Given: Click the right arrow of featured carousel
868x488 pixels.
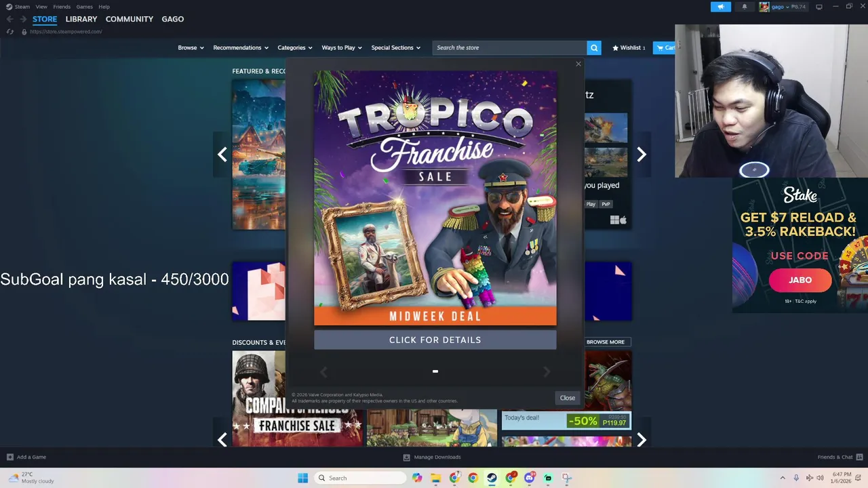Looking at the screenshot, I should [642, 155].
